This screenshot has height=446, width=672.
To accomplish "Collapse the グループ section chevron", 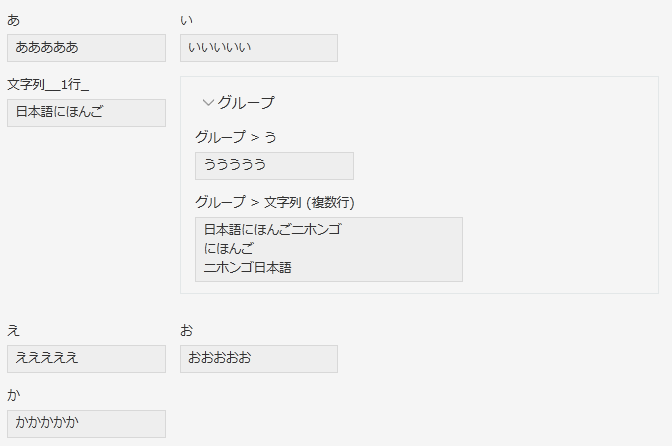I will (208, 102).
